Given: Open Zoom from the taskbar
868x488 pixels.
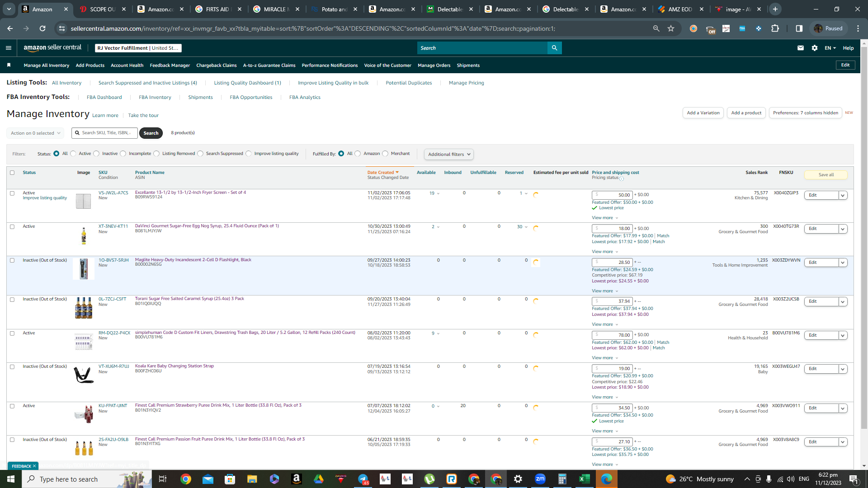Looking at the screenshot, I should [540, 479].
